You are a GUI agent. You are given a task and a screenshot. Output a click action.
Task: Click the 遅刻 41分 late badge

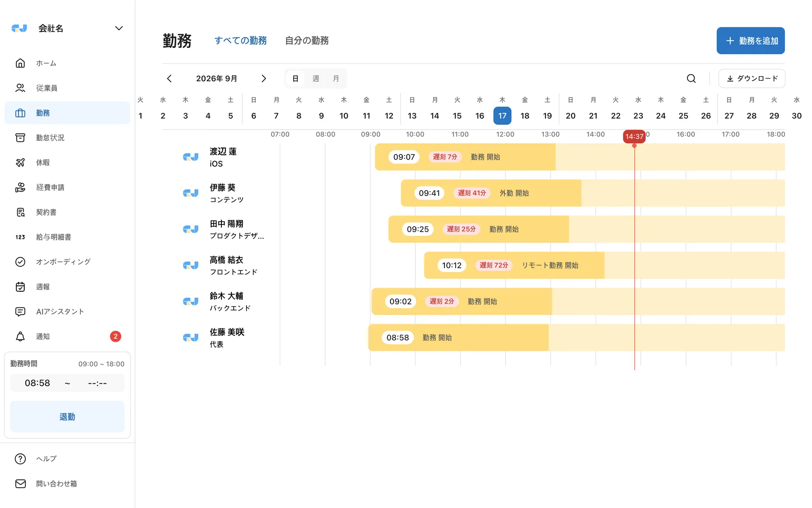(472, 193)
